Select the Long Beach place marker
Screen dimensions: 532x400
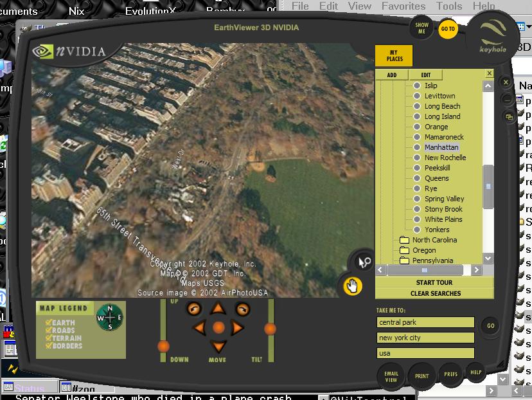[417, 106]
